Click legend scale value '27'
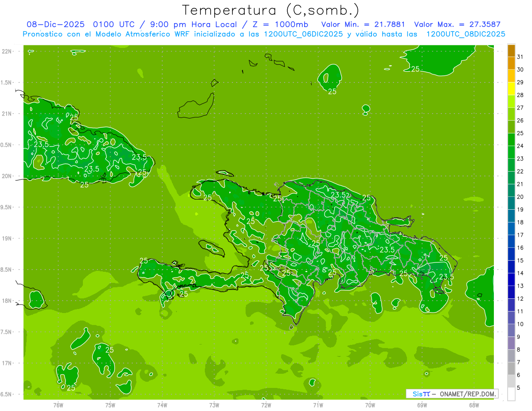 click(520, 108)
